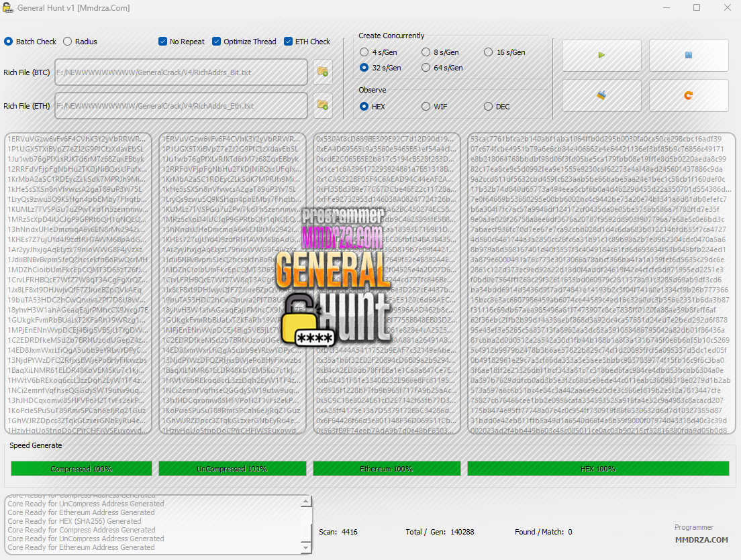This screenshot has height=560, width=741.
Task: Select the Batch Check mode
Action: click(x=30, y=42)
